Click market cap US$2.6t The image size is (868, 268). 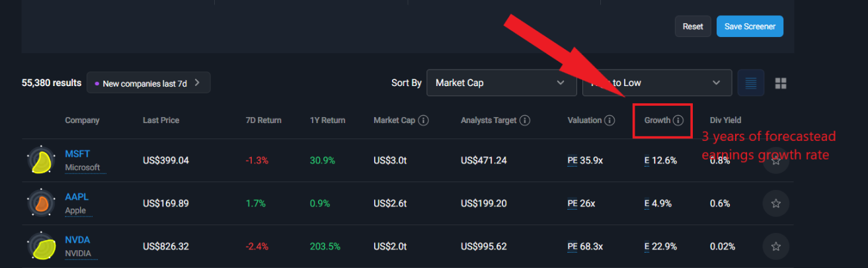click(x=390, y=203)
